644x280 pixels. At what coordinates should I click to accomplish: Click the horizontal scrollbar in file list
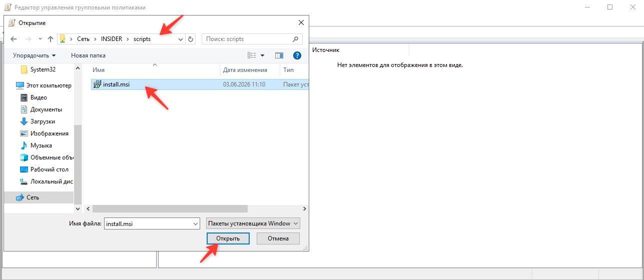(x=170, y=209)
